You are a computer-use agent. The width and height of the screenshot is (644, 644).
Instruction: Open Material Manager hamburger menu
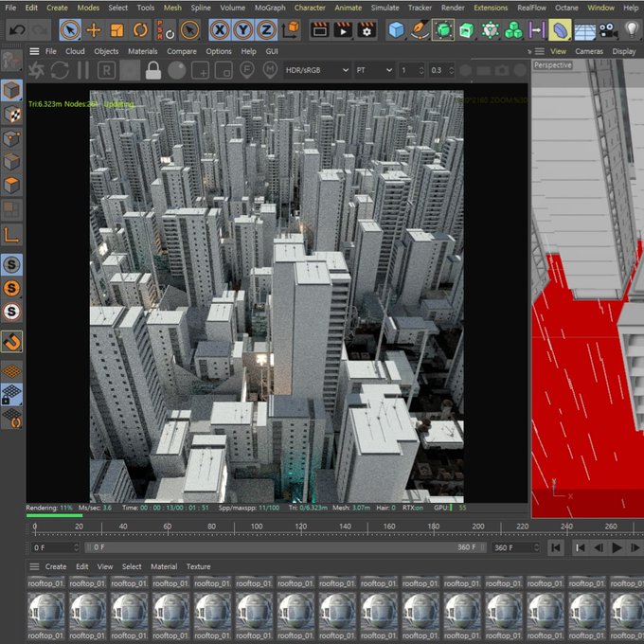pyautogui.click(x=34, y=566)
